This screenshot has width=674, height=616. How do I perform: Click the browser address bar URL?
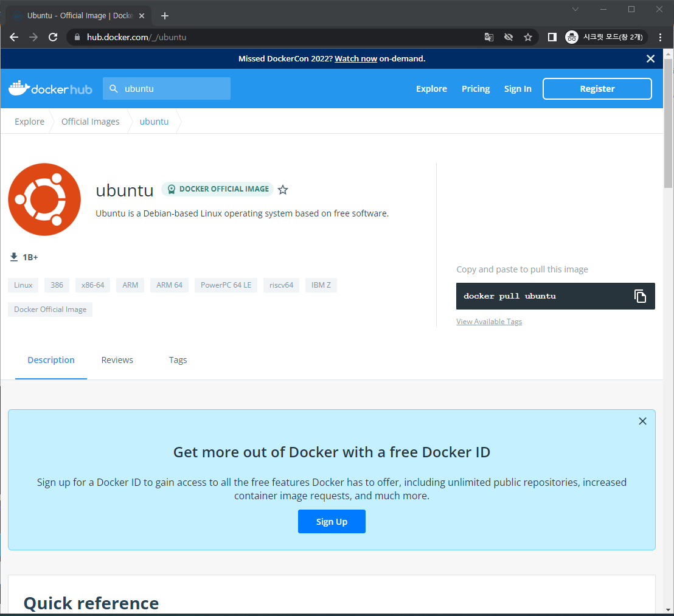pos(136,37)
